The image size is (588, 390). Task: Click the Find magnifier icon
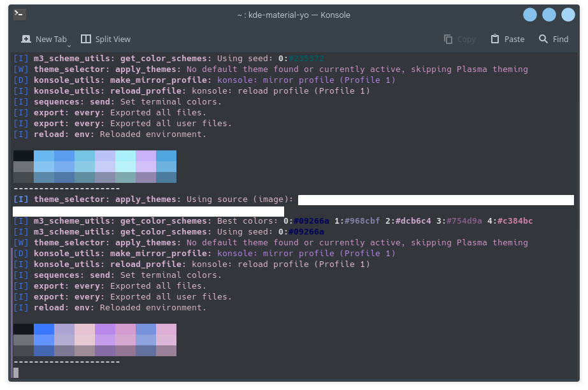coord(542,39)
